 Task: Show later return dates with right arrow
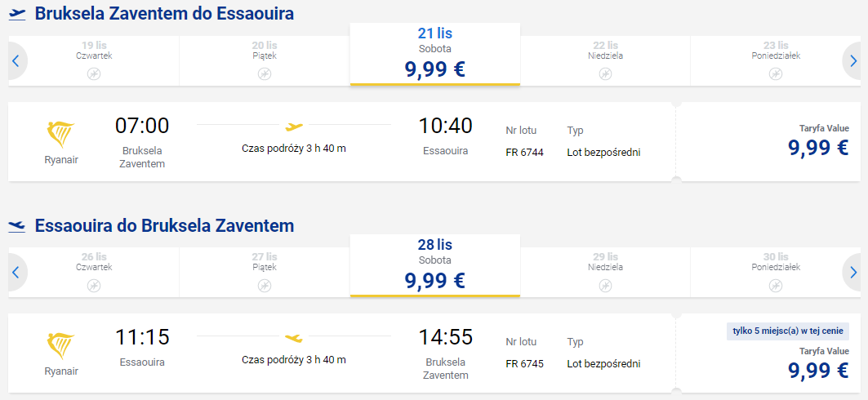pyautogui.click(x=852, y=272)
